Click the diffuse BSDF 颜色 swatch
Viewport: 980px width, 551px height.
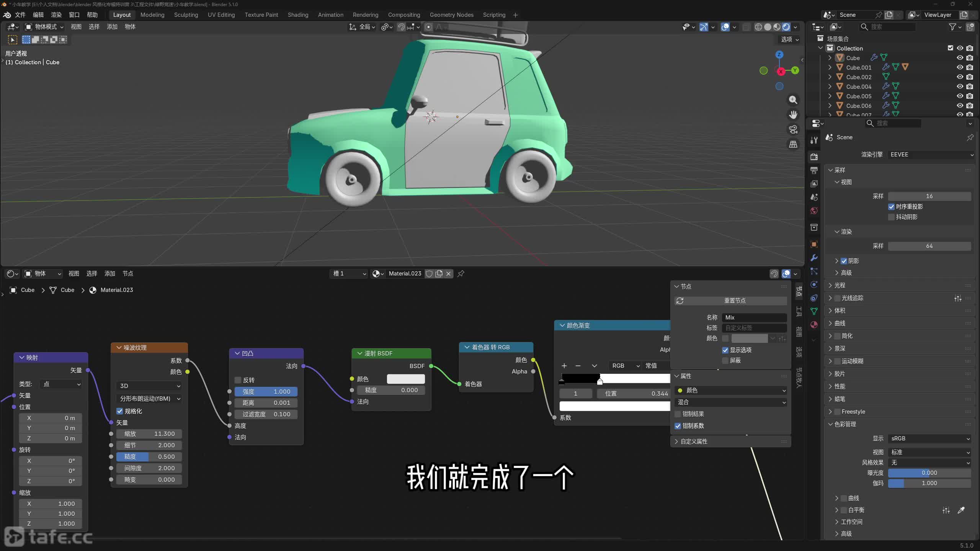coord(406,379)
